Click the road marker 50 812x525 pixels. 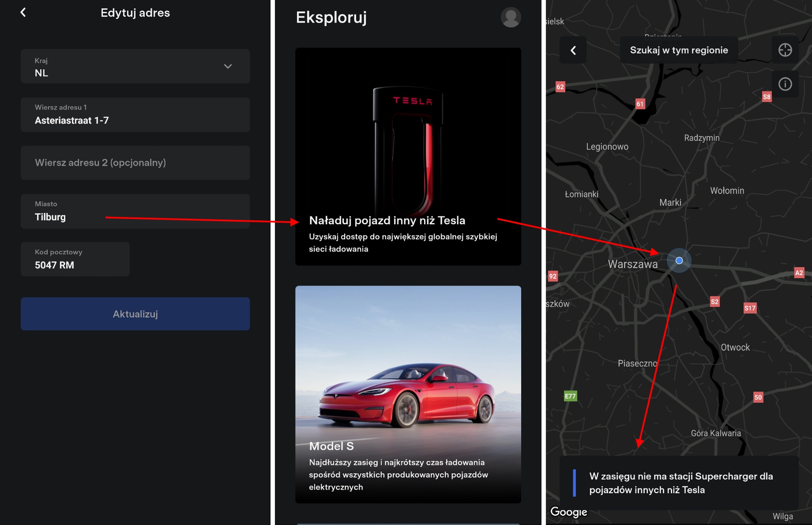pos(758,397)
